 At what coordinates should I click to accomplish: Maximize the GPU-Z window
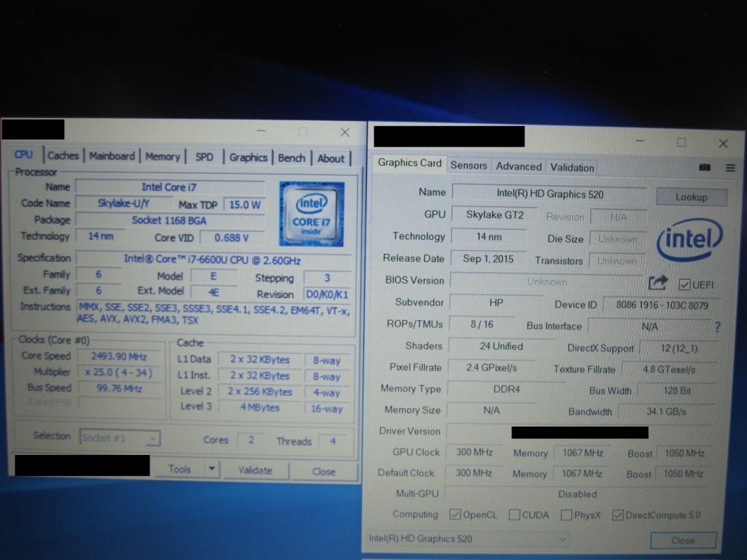[x=681, y=142]
